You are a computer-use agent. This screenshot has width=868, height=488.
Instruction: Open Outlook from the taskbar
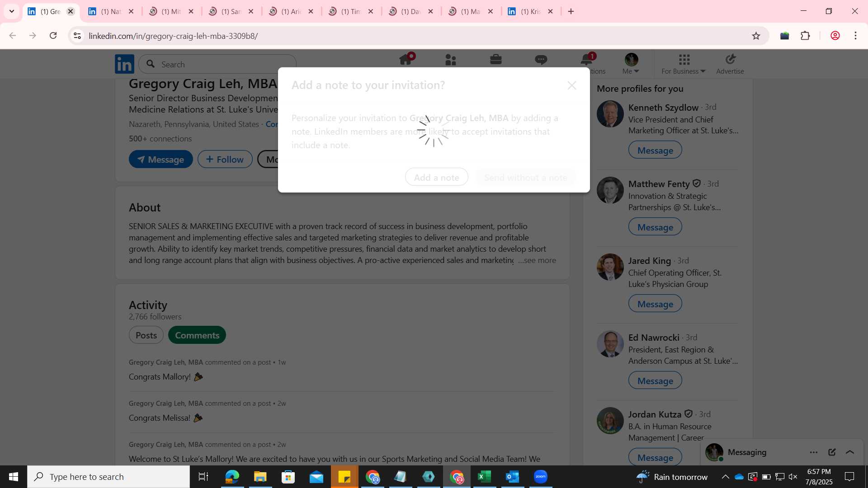tap(513, 477)
